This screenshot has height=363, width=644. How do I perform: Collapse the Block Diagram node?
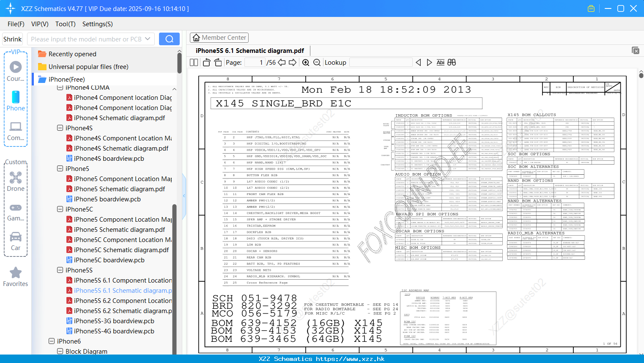pyautogui.click(x=60, y=351)
